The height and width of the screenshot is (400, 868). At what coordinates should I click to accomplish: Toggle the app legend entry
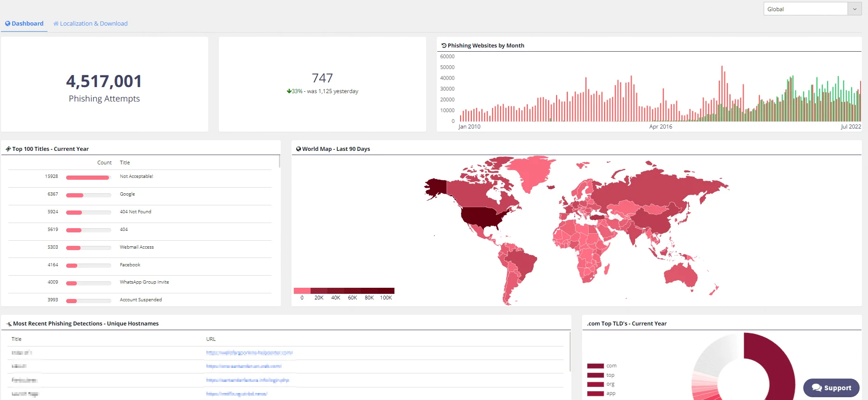tap(601, 393)
